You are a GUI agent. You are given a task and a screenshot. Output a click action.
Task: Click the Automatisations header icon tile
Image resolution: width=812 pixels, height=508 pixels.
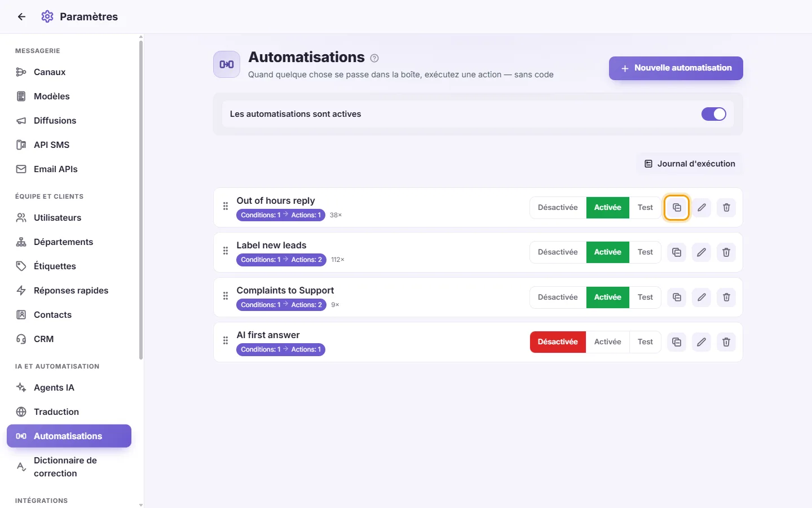[227, 64]
